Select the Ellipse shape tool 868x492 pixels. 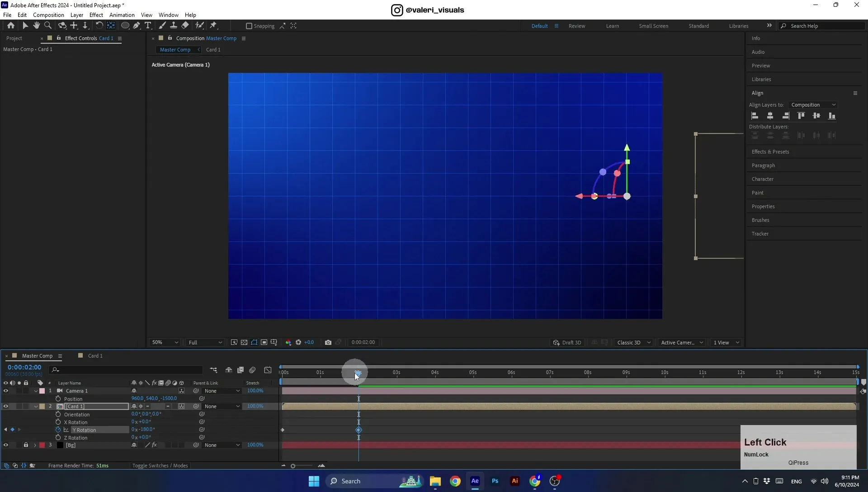click(x=125, y=26)
